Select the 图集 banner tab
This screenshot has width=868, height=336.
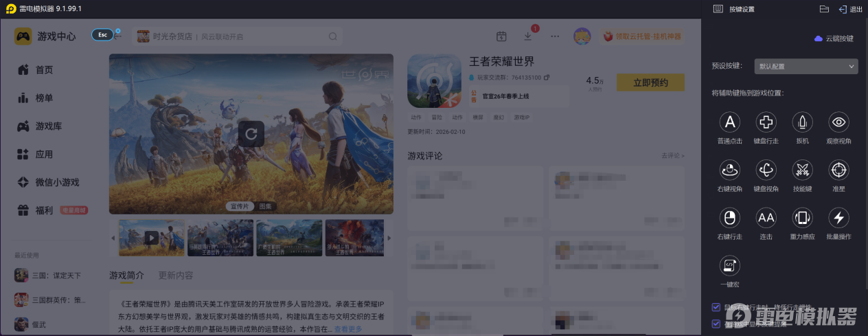click(x=265, y=206)
